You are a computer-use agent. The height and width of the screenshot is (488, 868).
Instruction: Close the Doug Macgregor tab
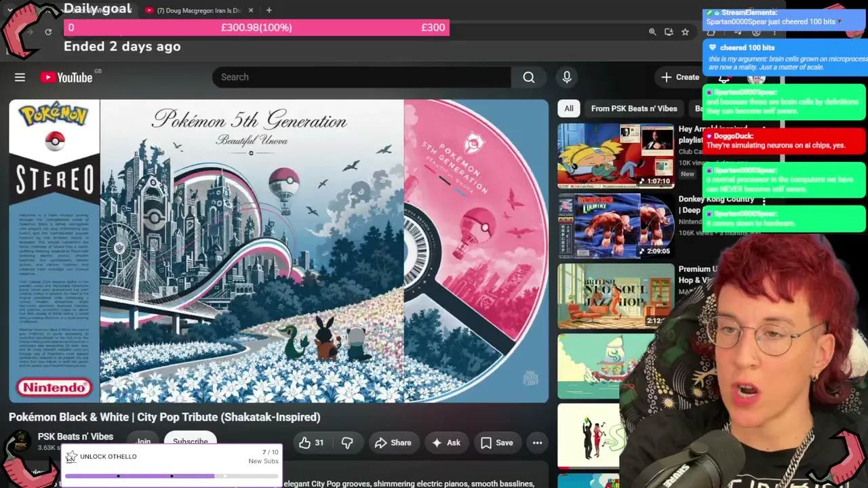click(251, 10)
